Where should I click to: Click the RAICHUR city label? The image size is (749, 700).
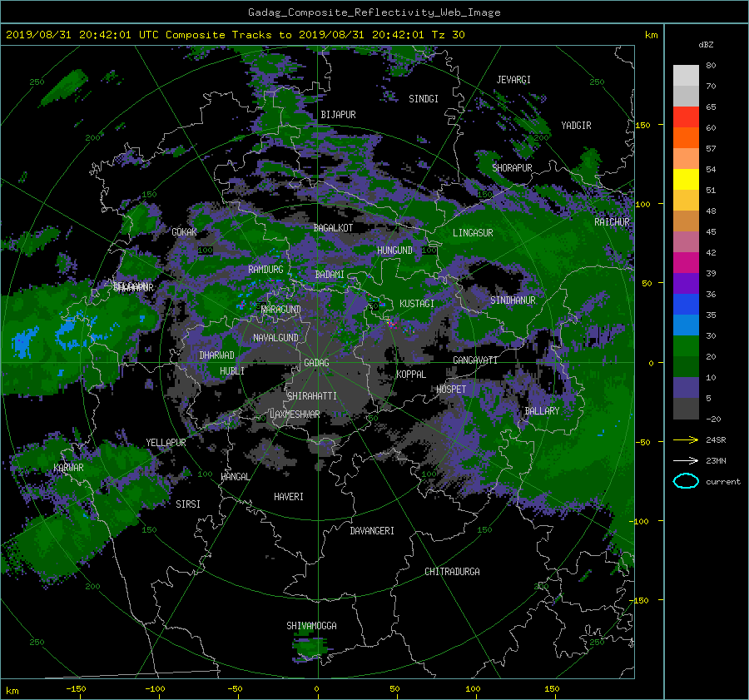612,222
